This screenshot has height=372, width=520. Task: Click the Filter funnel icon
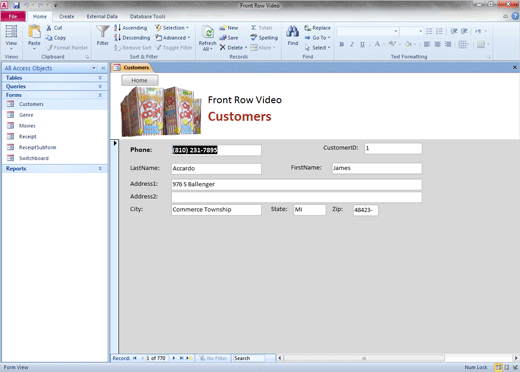(x=102, y=32)
